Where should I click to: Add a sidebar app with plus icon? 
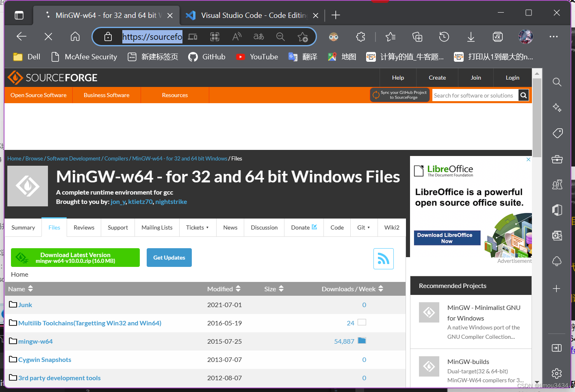point(557,288)
